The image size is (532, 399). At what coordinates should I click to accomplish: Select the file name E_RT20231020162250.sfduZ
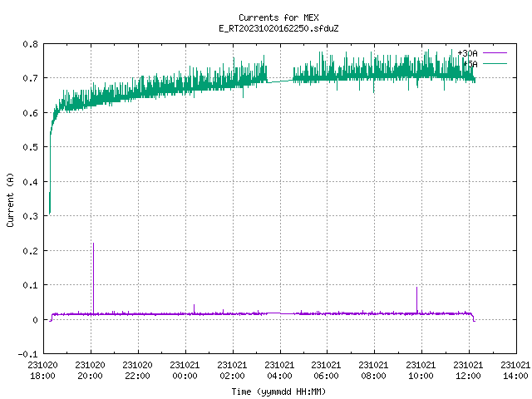(278, 28)
